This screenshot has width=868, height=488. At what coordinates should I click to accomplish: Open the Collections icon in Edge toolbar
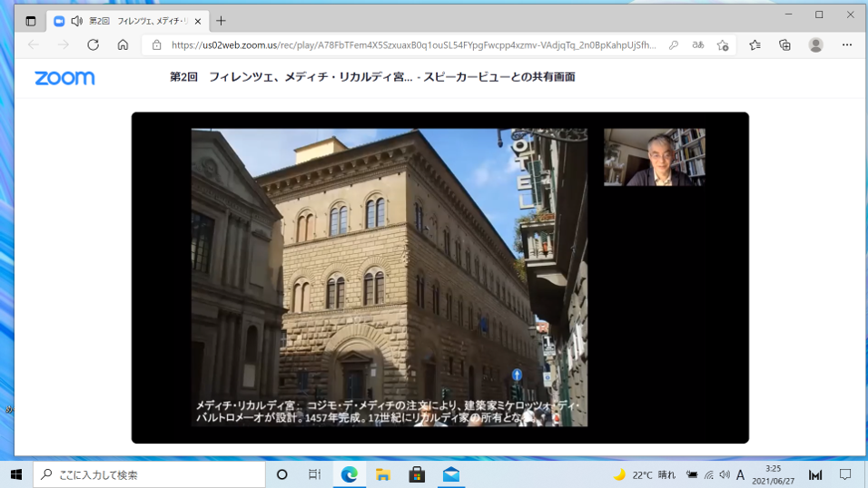[x=784, y=44]
